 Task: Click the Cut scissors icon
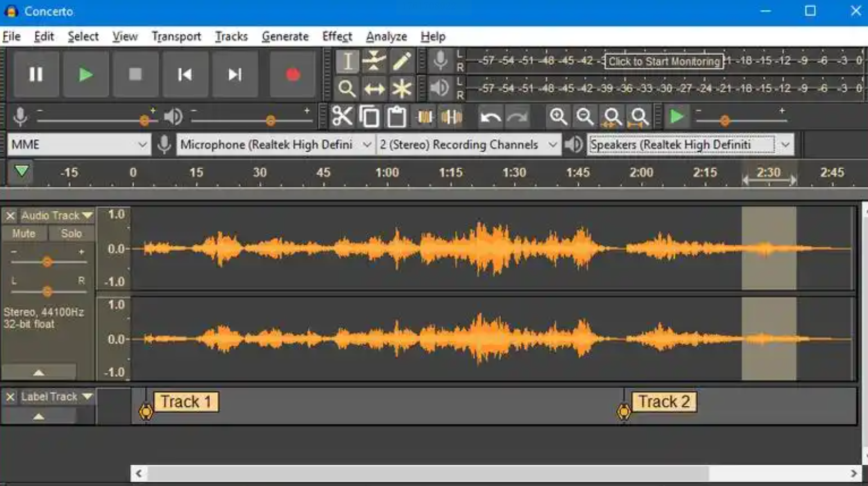[x=342, y=117]
